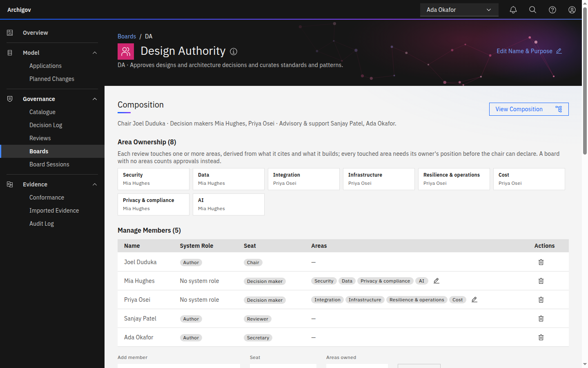Click the Boards breadcrumb link

[127, 36]
